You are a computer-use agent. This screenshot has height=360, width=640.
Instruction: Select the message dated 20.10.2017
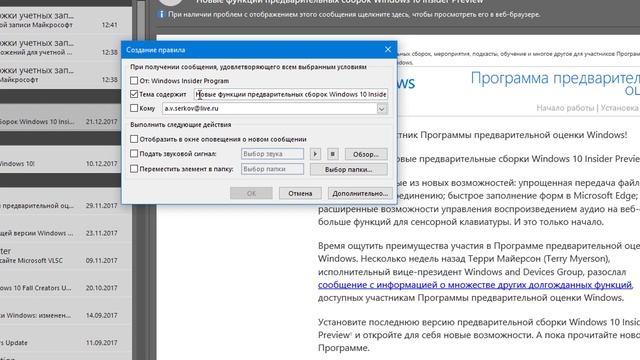point(66,283)
